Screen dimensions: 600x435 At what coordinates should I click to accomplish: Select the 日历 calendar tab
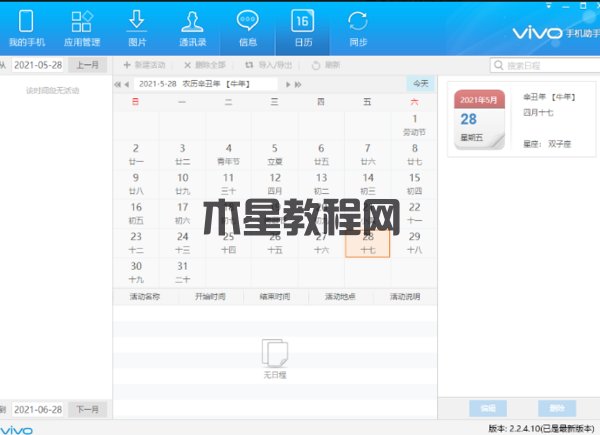pos(303,29)
